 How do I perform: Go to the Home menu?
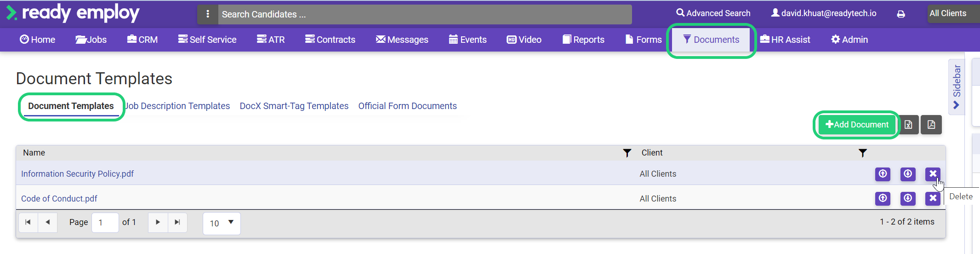click(x=37, y=40)
